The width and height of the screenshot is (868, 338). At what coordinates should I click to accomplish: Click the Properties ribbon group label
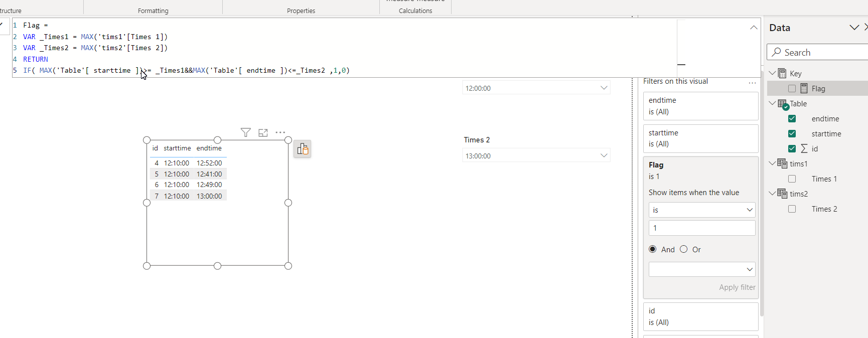[x=301, y=11]
